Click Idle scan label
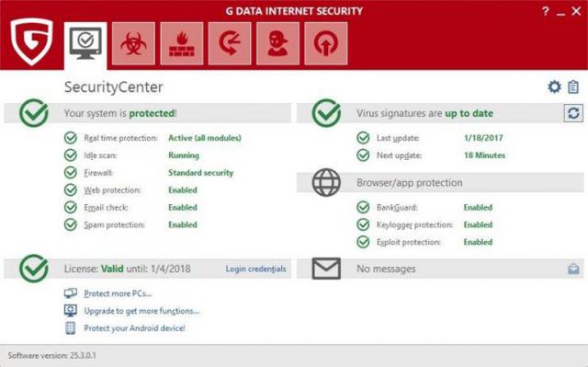This screenshot has height=367, width=588. 100,155
